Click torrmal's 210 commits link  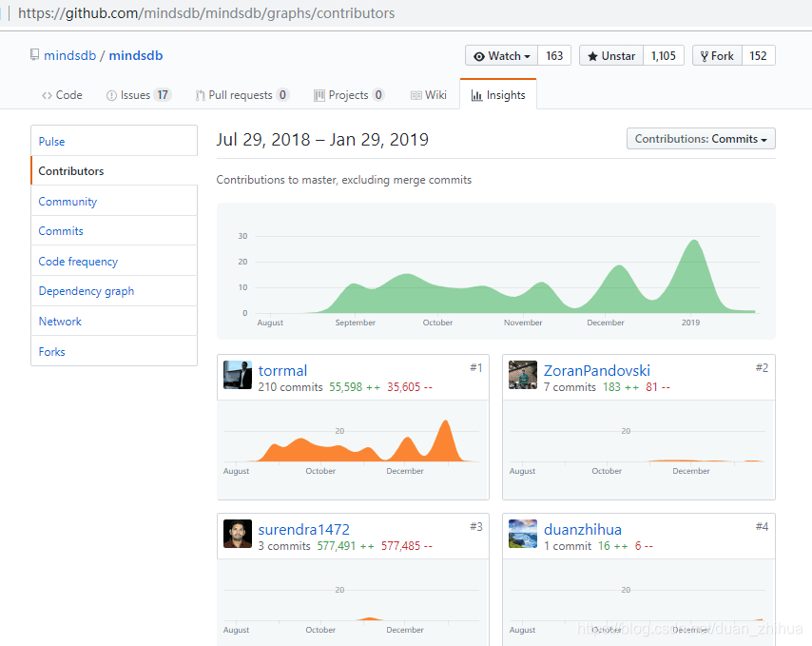click(x=290, y=387)
